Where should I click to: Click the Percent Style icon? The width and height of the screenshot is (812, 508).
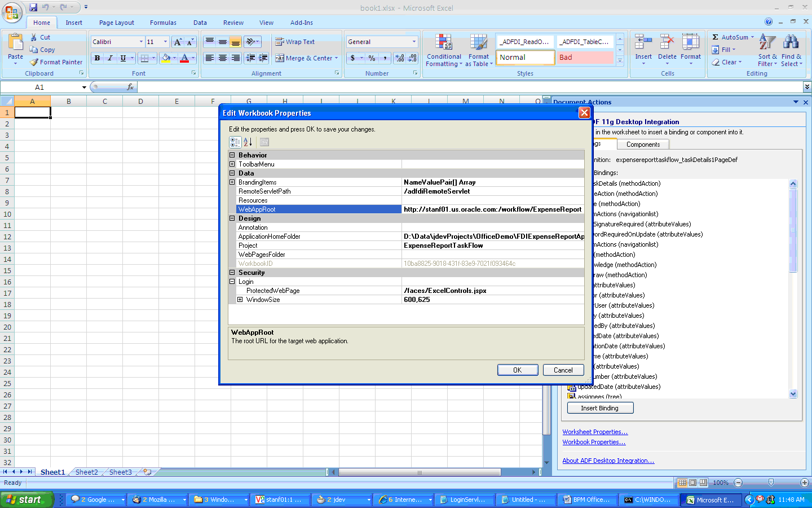tap(372, 58)
